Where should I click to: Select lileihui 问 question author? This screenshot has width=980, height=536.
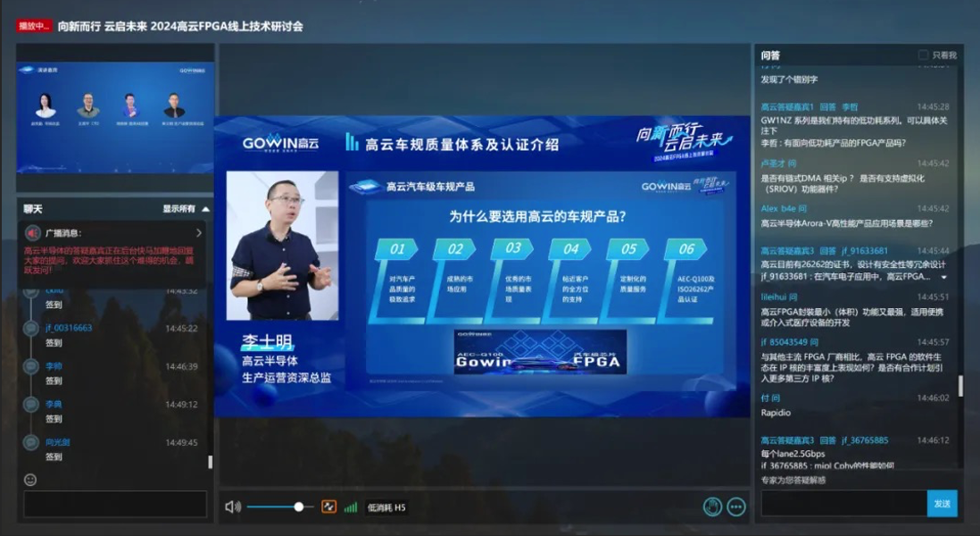779,297
